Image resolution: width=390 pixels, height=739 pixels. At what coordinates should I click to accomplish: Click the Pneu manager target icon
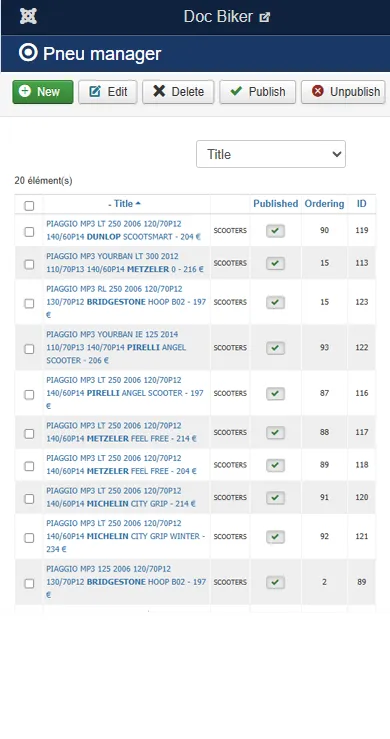[x=28, y=53]
